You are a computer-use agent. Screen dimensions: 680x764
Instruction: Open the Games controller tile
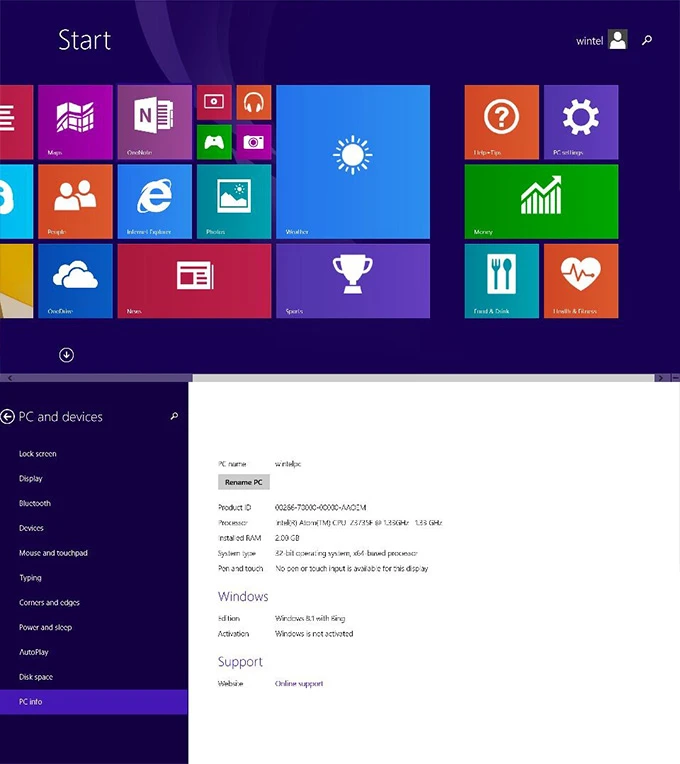tap(214, 142)
